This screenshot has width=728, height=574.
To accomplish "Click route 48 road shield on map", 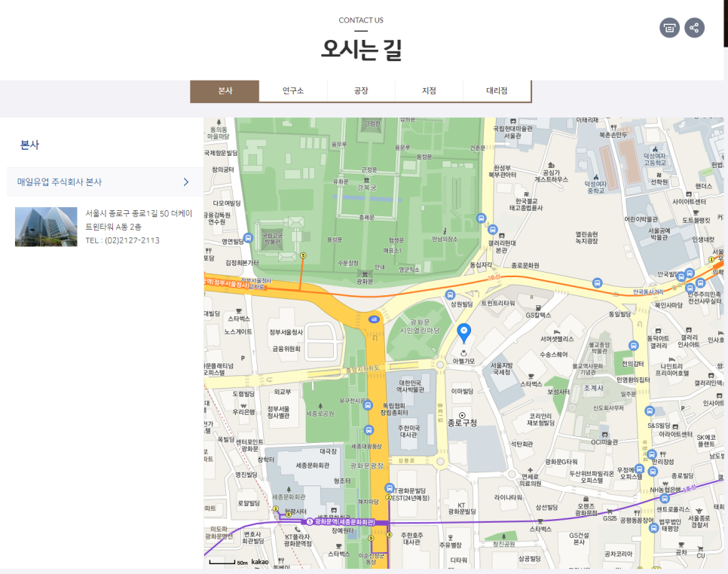I will click(374, 319).
